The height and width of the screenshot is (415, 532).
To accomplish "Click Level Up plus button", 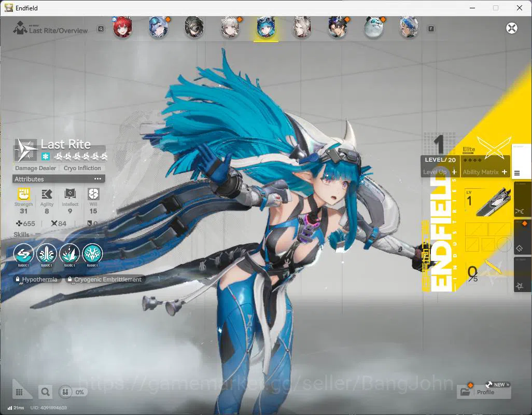I will [454, 172].
